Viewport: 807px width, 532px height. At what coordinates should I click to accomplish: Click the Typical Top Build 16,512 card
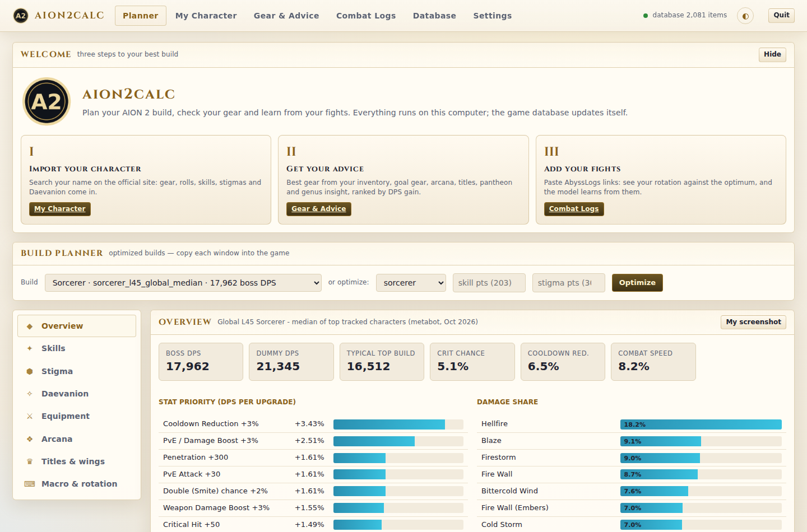tap(382, 362)
